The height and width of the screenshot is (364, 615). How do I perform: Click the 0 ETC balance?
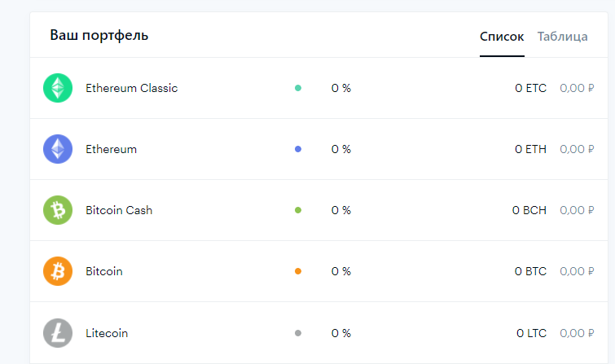(x=530, y=88)
